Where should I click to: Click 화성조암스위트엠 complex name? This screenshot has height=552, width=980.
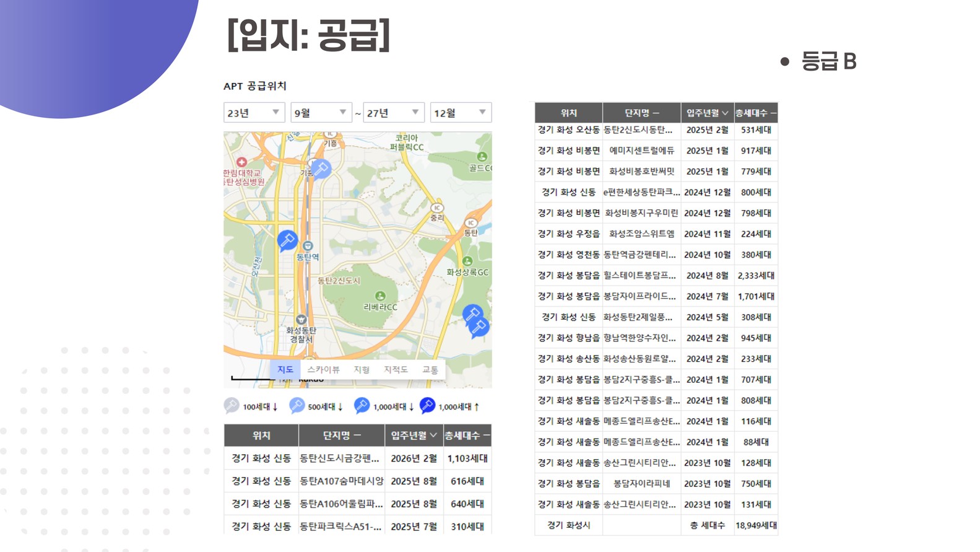pyautogui.click(x=642, y=234)
